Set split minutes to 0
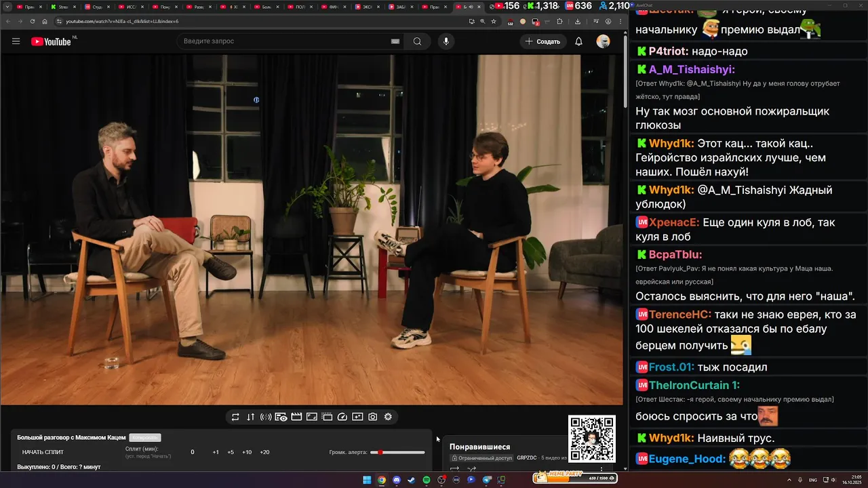 click(x=193, y=452)
